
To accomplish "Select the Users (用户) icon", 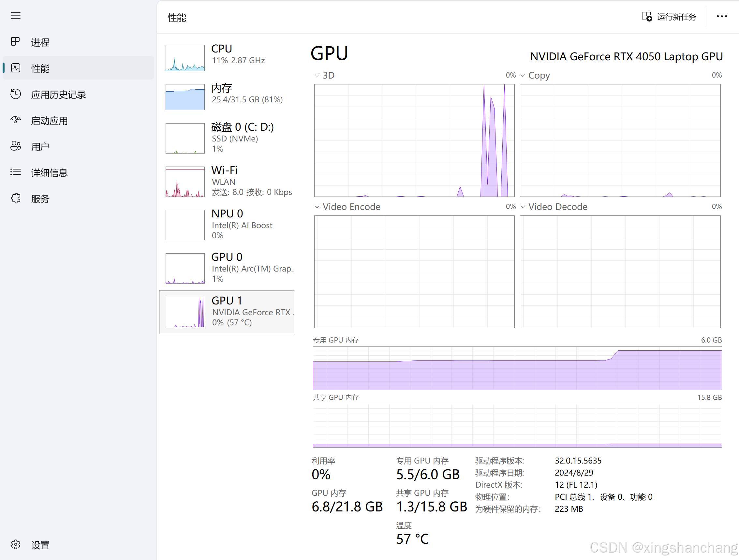I will [x=15, y=146].
